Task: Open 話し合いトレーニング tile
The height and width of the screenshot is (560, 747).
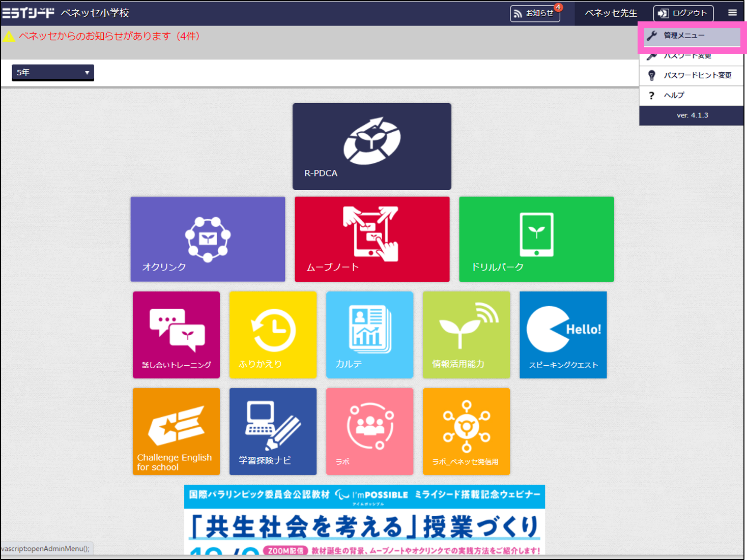Action: [176, 335]
